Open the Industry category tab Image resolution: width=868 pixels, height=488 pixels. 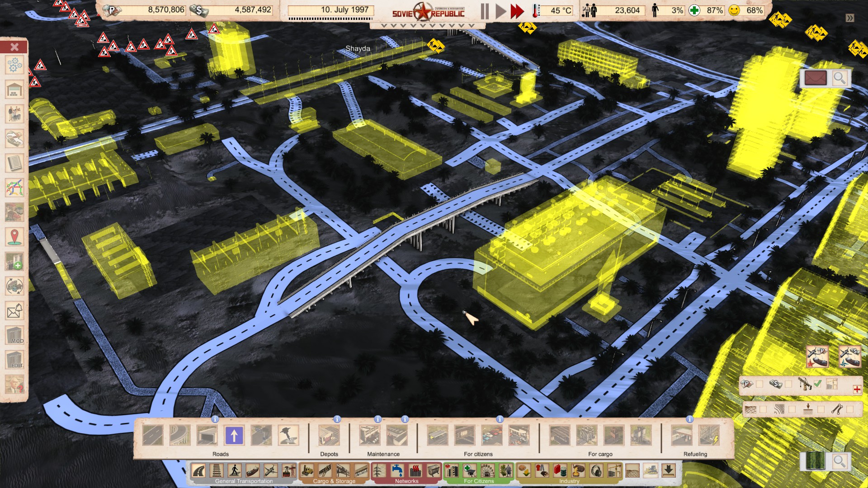[569, 481]
